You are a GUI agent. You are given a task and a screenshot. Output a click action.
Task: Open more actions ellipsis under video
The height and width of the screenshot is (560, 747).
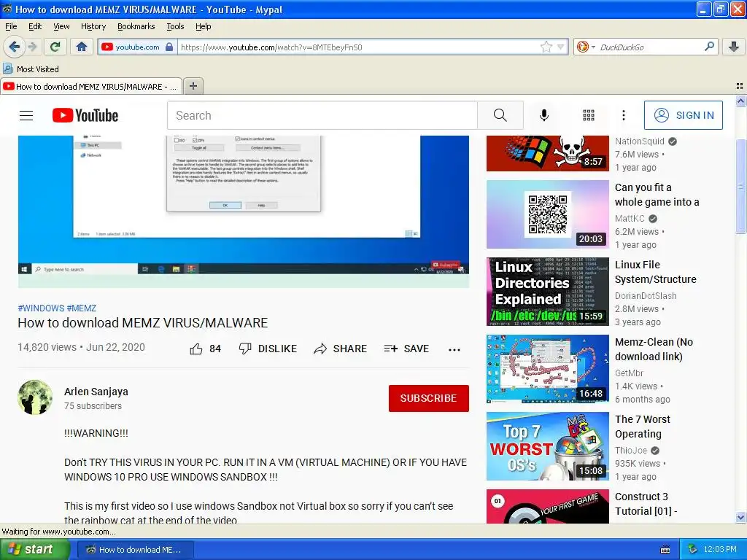[454, 349]
